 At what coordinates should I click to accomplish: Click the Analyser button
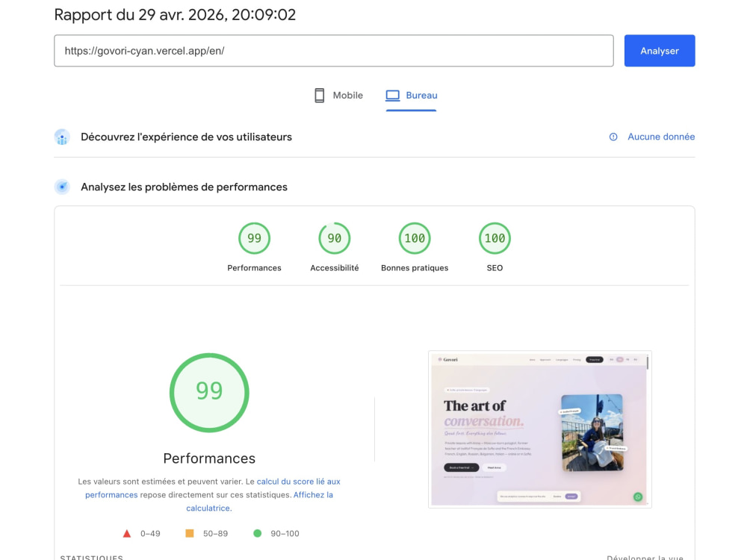pyautogui.click(x=660, y=51)
